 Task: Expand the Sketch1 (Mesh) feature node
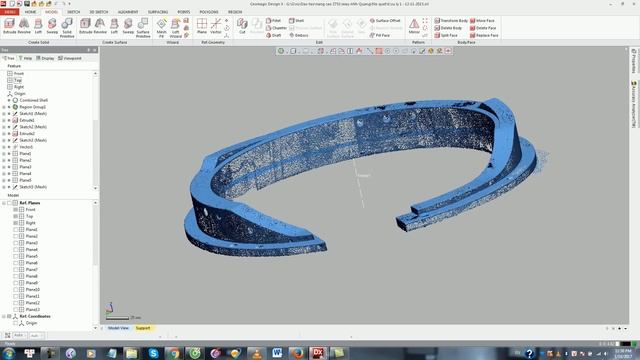coord(4,113)
